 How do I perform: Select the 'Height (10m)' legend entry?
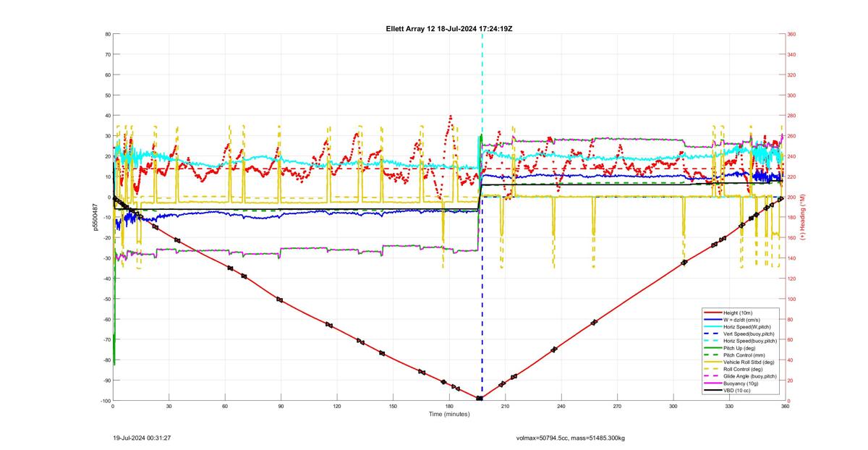tap(738, 313)
